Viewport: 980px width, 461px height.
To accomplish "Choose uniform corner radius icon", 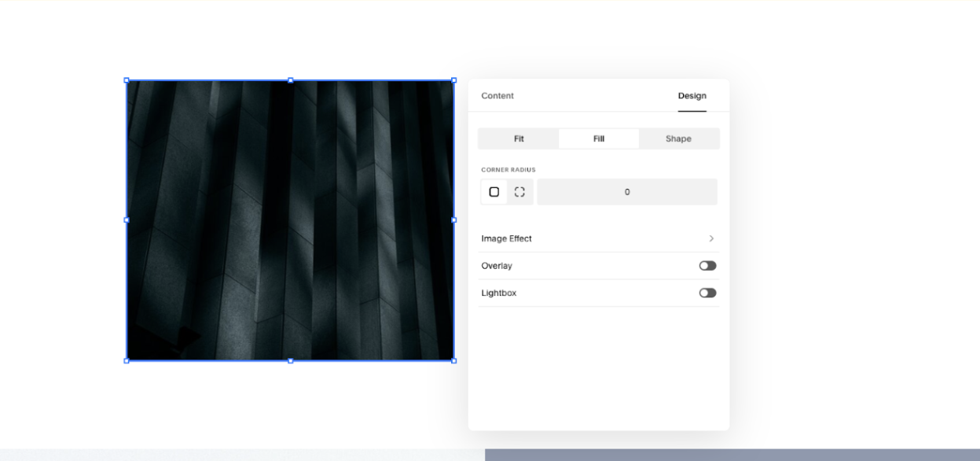I will [494, 192].
